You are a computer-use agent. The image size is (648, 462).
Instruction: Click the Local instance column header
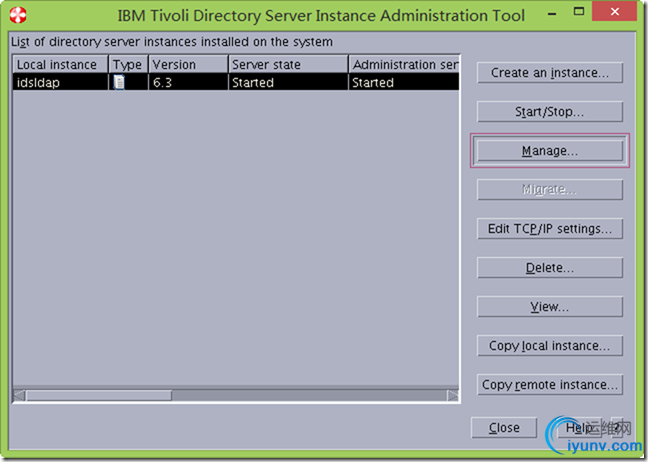coord(60,64)
